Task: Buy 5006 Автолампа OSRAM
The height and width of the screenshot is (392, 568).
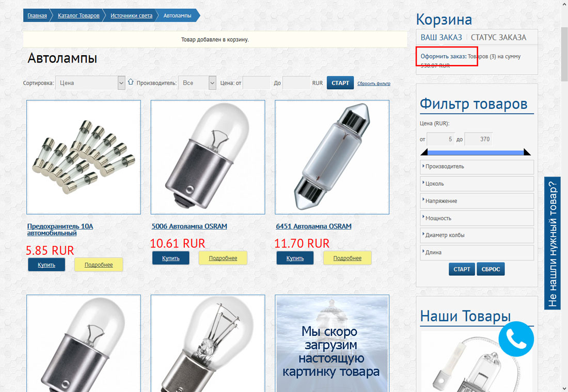Action: [170, 258]
